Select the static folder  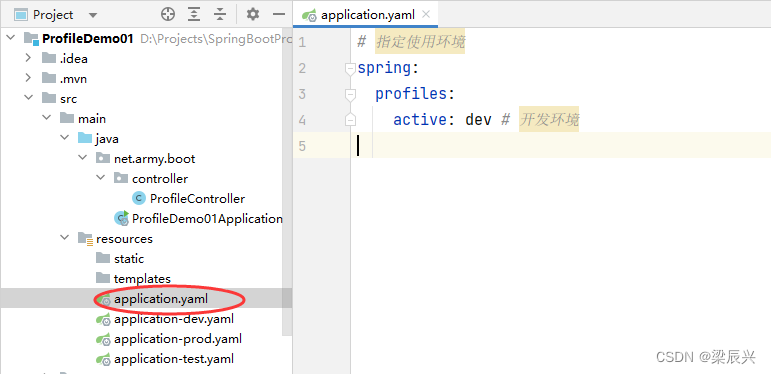pyautogui.click(x=129, y=259)
